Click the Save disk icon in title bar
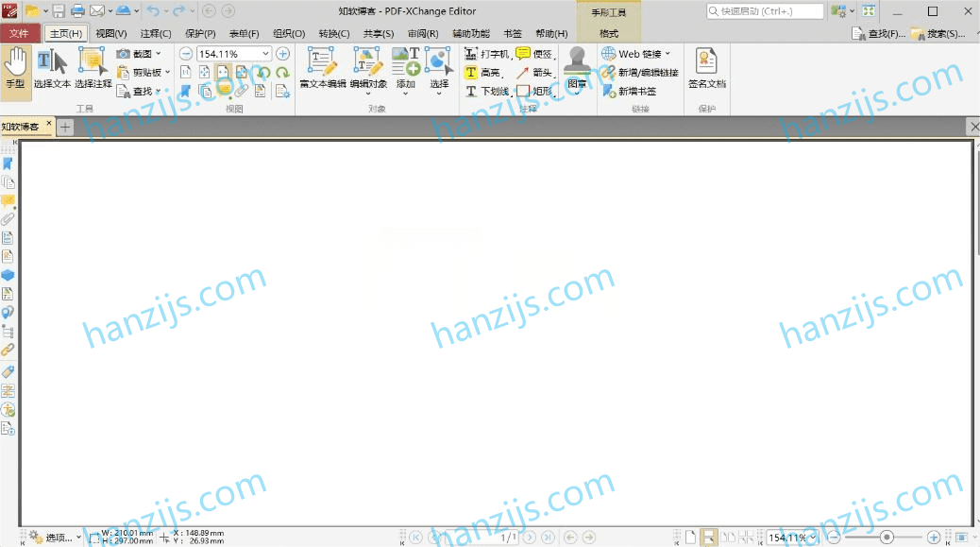Screen dimensions: 980x547 click(x=59, y=10)
